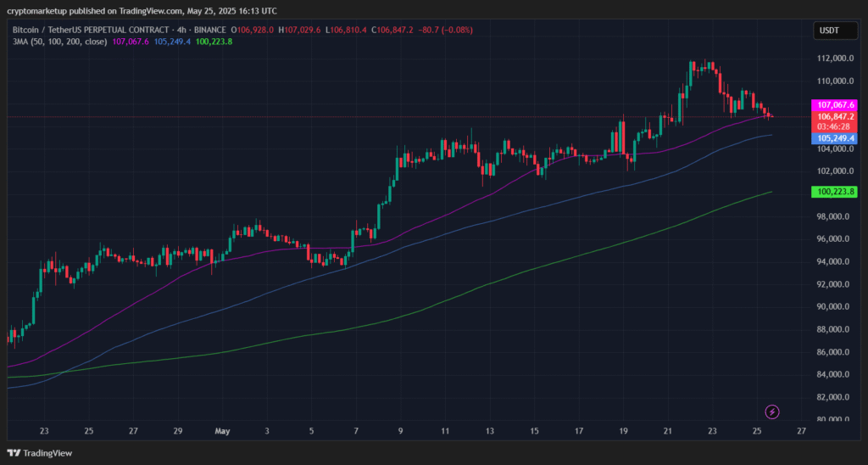The height and width of the screenshot is (465, 868).
Task: Click the 82,000.0 price scale value
Action: (833, 397)
